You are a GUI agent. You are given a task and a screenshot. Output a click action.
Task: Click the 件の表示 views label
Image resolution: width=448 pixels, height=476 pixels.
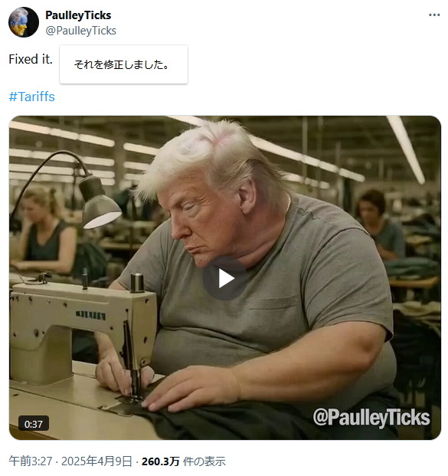[204, 461]
